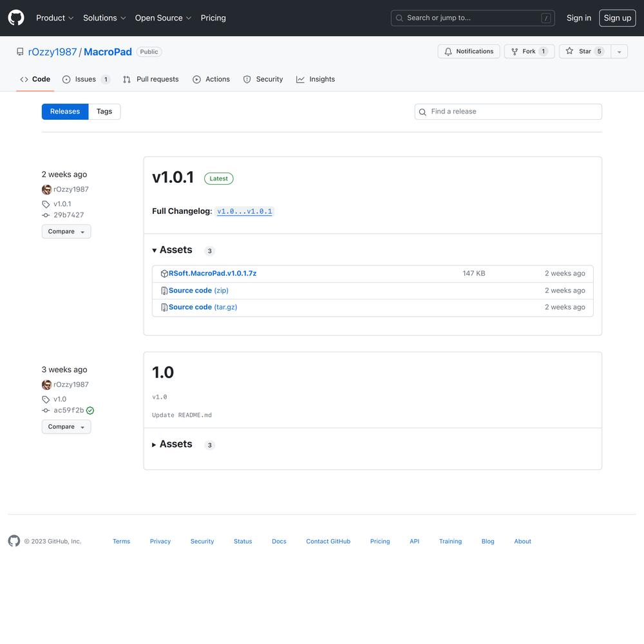Image resolution: width=644 pixels, height=644 pixels.
Task: Click the zip file icon for Source code (zip)
Action: tap(164, 291)
